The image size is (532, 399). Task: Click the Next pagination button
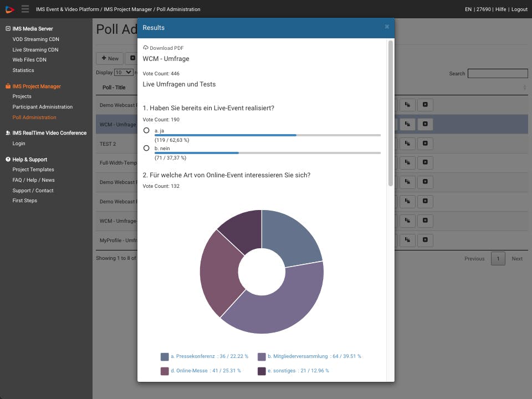517,259
